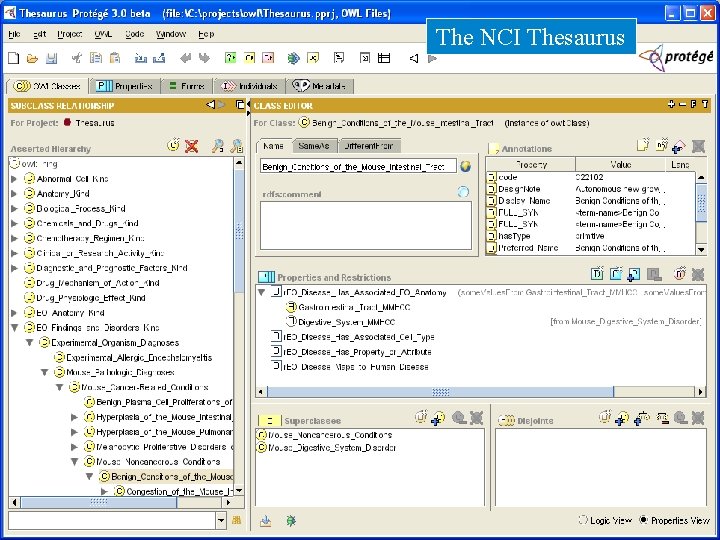Click the Paste clipboard toolbar icon
Image resolution: width=720 pixels, height=540 pixels.
coord(115,58)
